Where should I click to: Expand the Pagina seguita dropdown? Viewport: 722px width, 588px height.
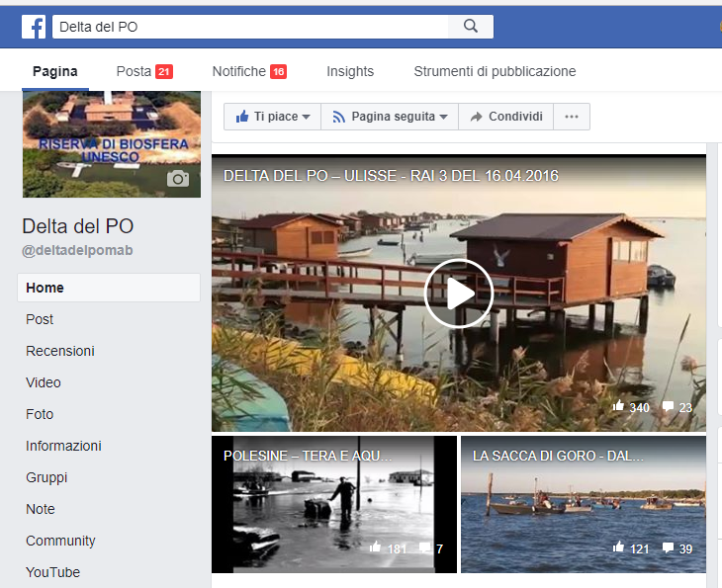click(x=390, y=117)
